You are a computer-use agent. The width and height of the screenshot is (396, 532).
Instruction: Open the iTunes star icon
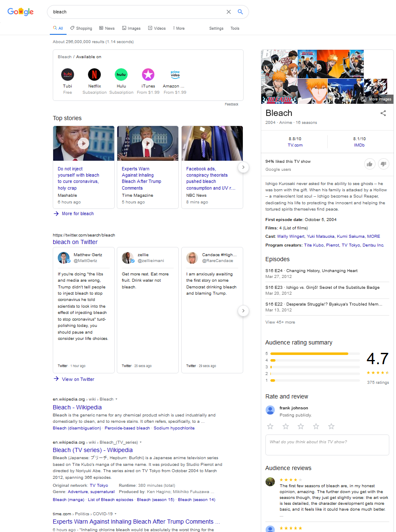[x=148, y=75]
